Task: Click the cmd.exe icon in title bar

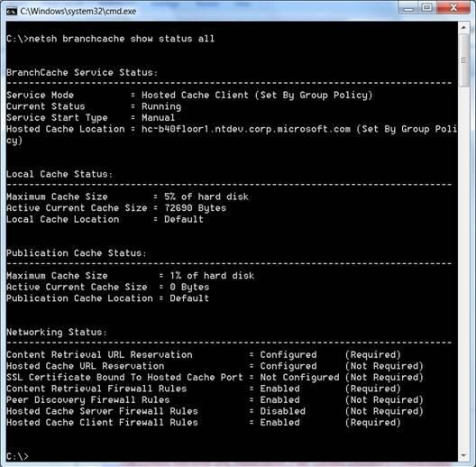Action: [12, 11]
